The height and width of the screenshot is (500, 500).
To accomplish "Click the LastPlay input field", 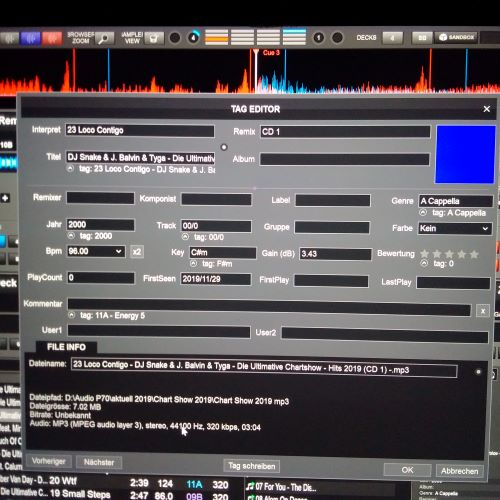I will [x=454, y=283].
